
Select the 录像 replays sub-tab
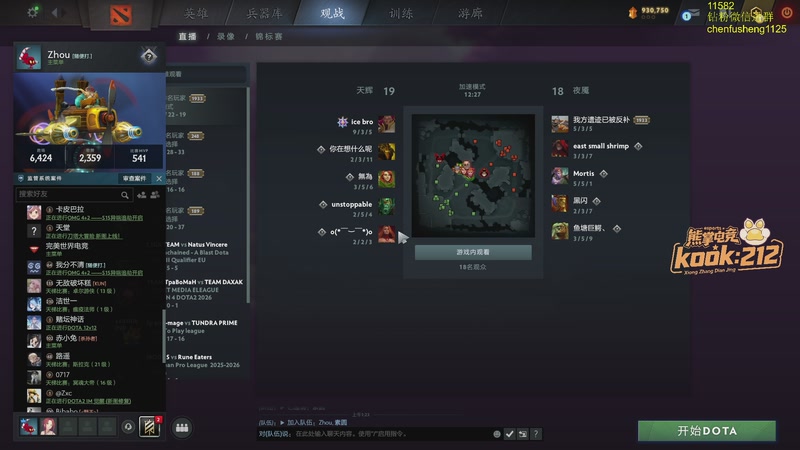point(226,37)
